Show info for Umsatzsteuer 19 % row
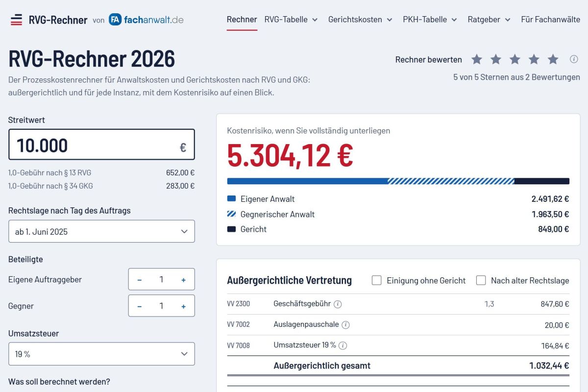Image resolution: width=588 pixels, height=392 pixels. click(343, 345)
